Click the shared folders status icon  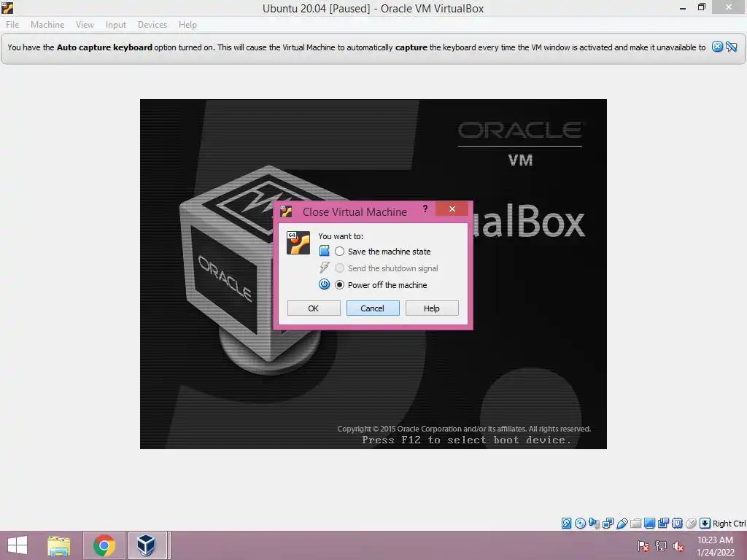635,524
